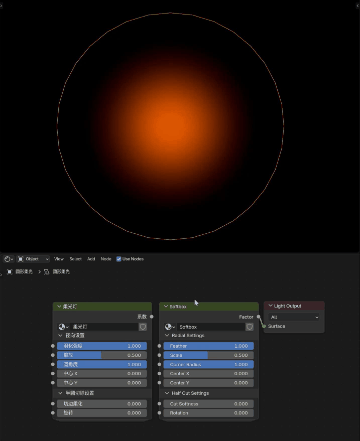This screenshot has height=441, width=360.
Task: Adjust the Scale slider in Softbox
Action: tap(209, 355)
